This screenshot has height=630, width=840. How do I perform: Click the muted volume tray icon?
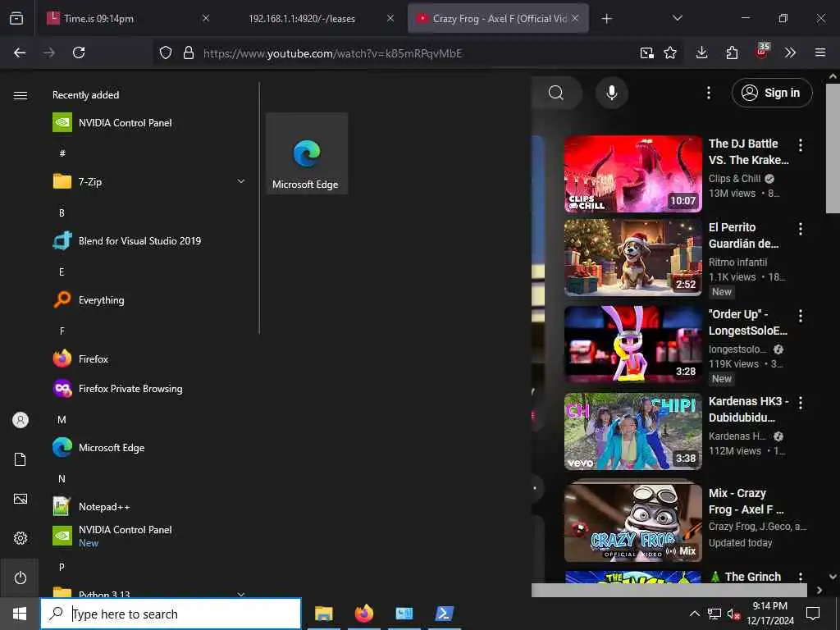pyautogui.click(x=733, y=614)
